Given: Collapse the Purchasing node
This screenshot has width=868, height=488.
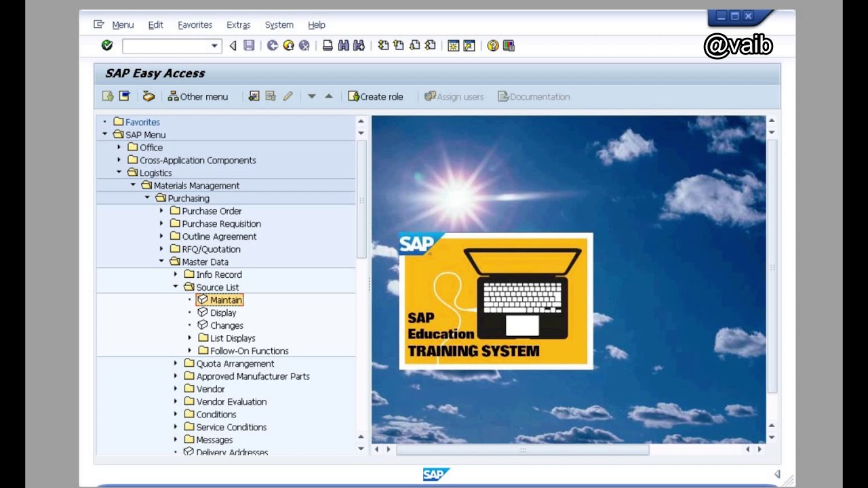Looking at the screenshot, I should pyautogui.click(x=147, y=198).
